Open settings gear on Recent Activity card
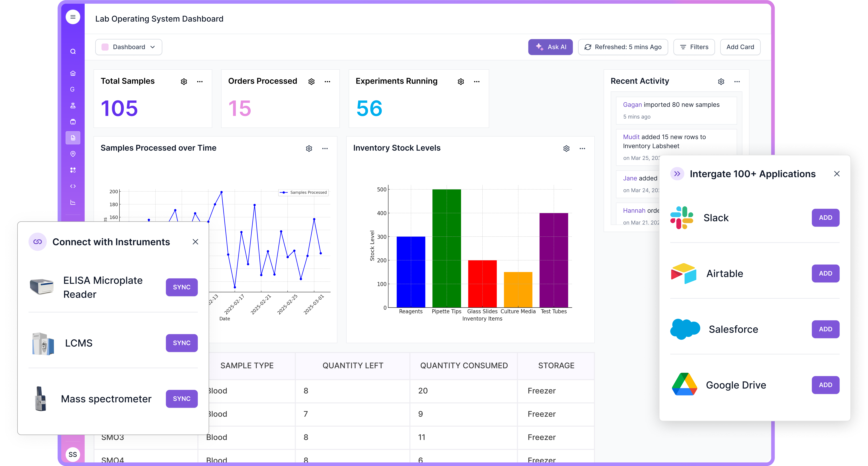The width and height of the screenshot is (868, 466). [721, 81]
